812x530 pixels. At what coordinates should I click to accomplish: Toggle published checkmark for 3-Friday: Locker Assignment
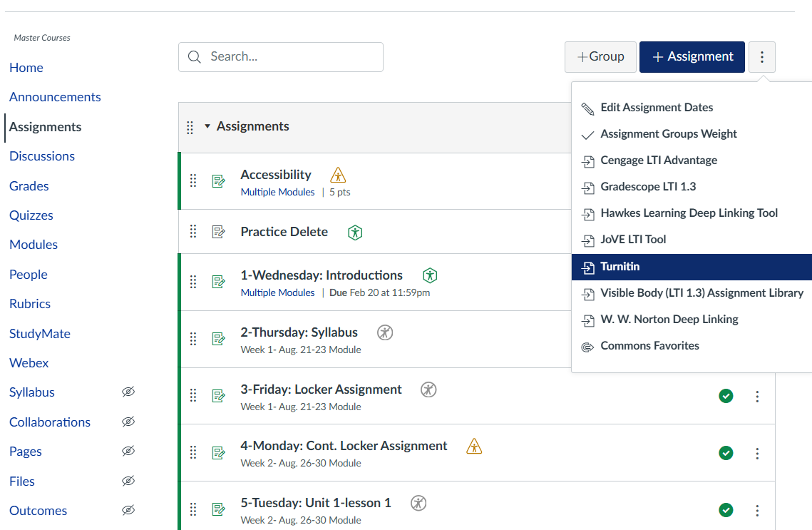(x=726, y=396)
